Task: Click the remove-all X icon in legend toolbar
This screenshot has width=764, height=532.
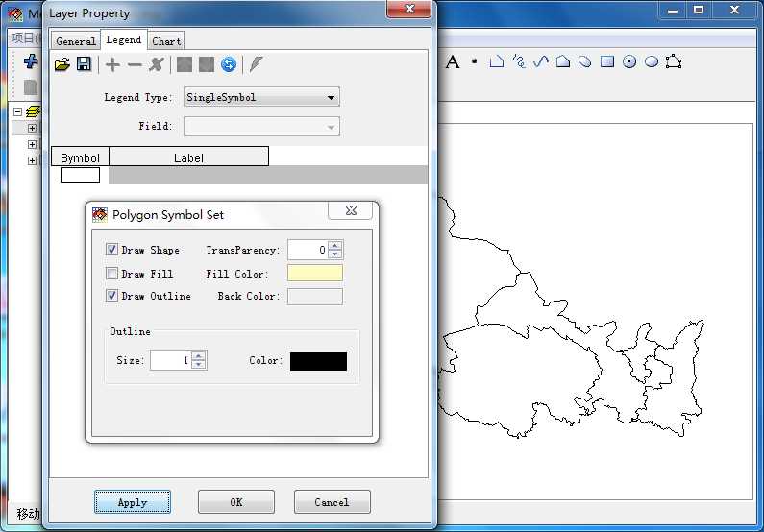Action: pos(157,64)
